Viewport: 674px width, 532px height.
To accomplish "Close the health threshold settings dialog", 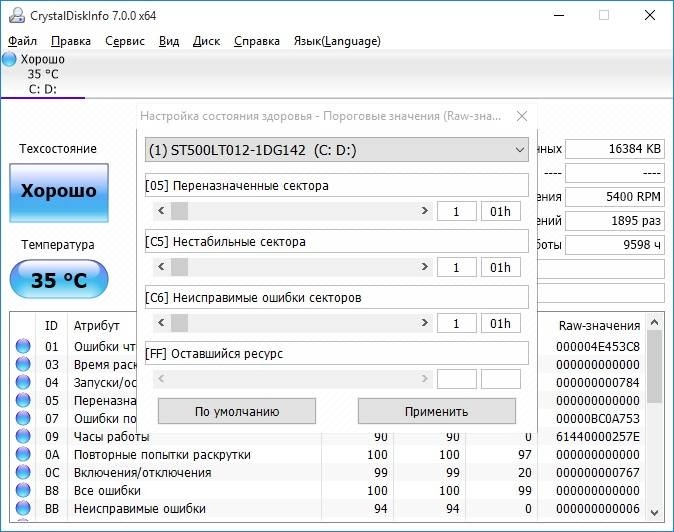I will pos(522,116).
